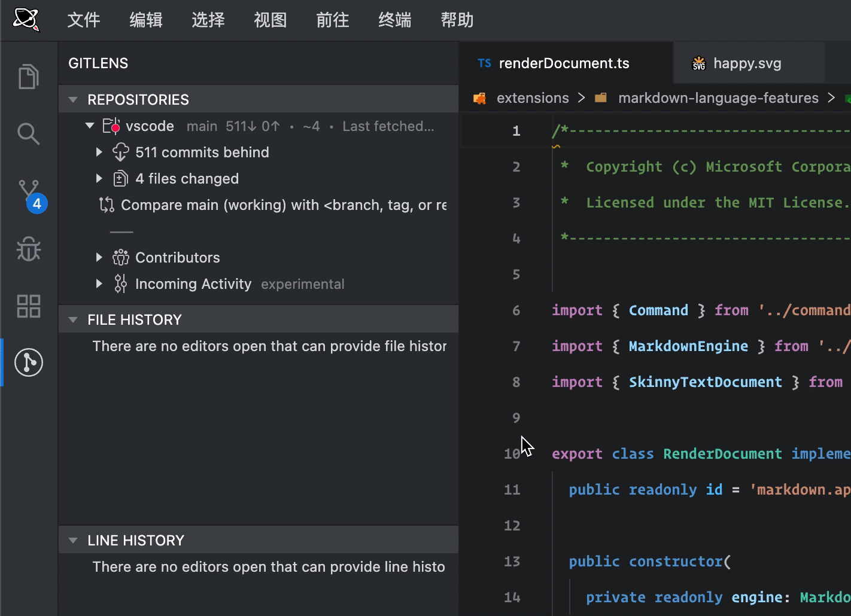Open the Explorer files icon in activity bar
Image resolution: width=851 pixels, height=616 pixels.
(28, 77)
